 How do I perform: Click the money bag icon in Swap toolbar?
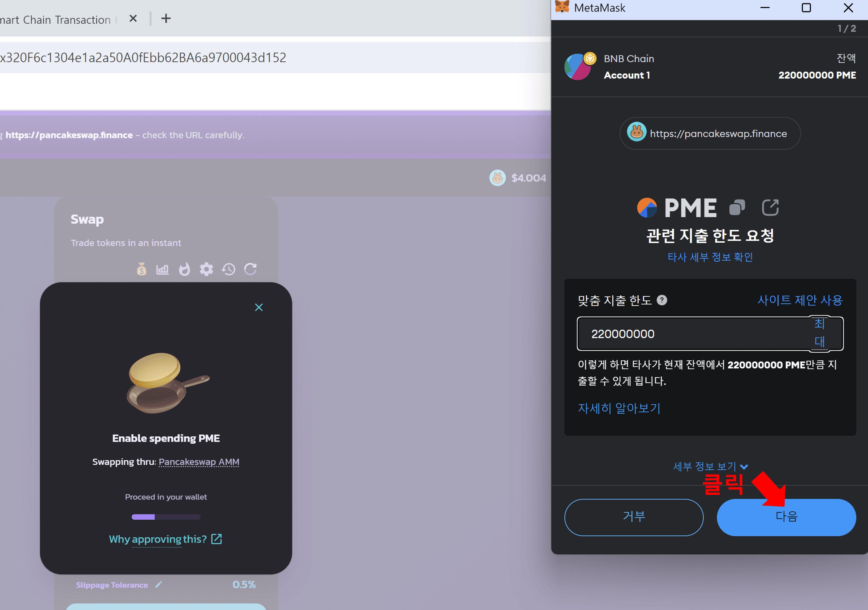coord(141,269)
